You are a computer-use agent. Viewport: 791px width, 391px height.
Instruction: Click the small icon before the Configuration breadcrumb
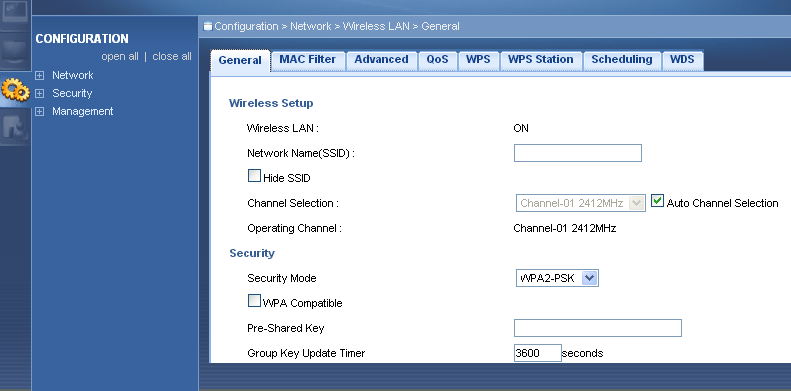tap(207, 26)
